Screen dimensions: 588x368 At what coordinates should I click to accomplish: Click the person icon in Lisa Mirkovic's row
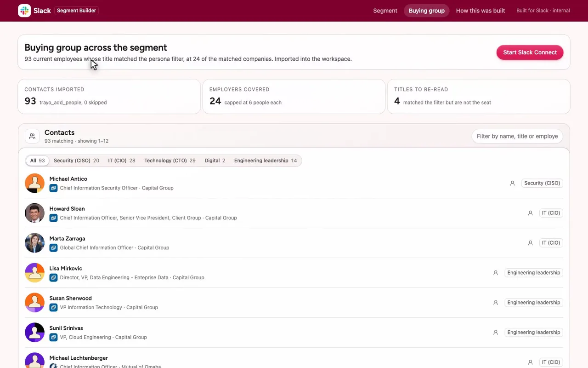coord(496,273)
